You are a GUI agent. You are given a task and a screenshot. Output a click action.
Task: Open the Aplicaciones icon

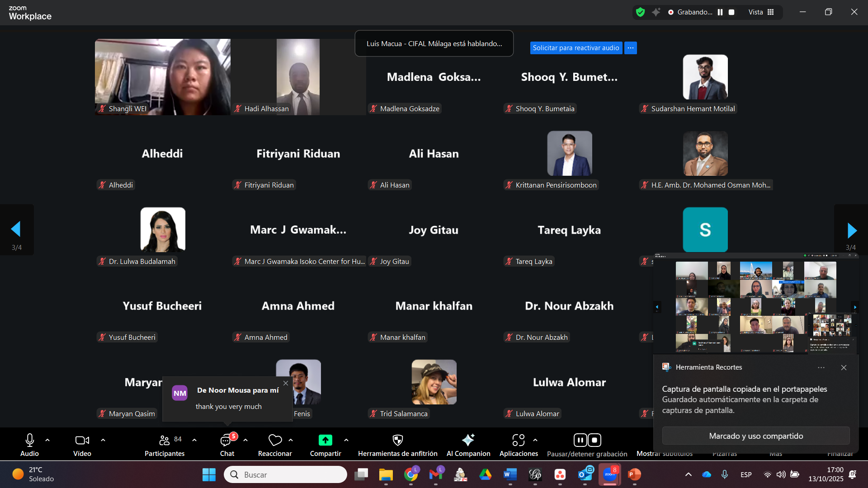(518, 440)
